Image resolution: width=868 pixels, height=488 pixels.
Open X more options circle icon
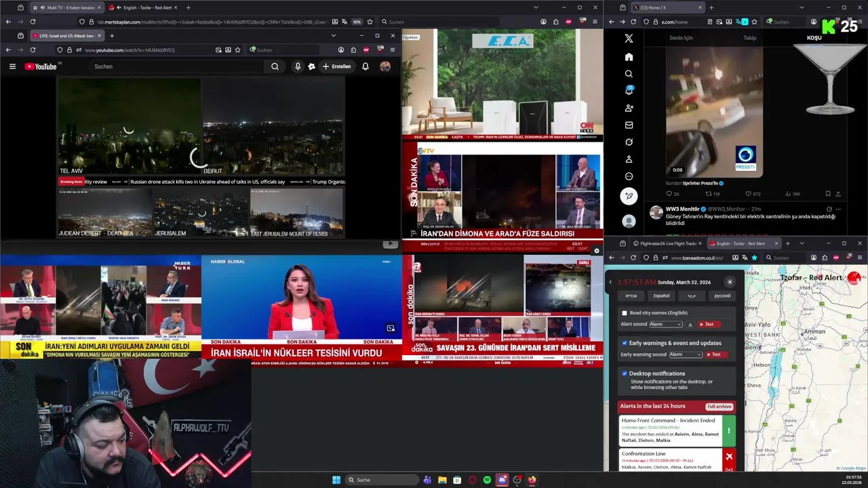(x=629, y=176)
